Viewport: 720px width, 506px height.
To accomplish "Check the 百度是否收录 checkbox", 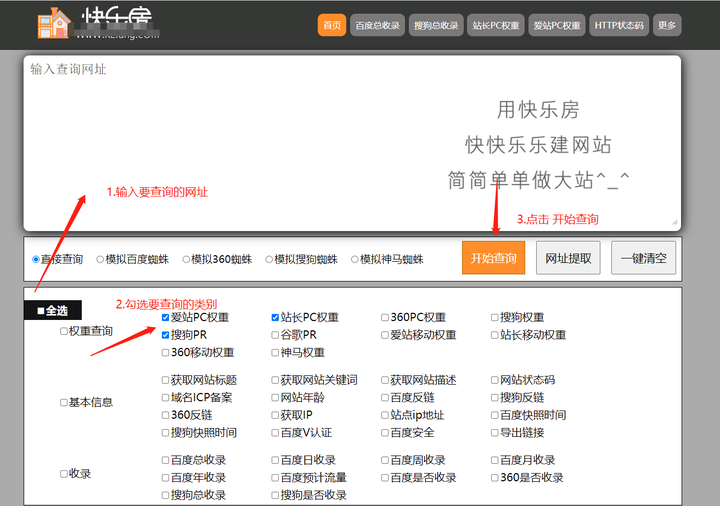I will tap(385, 478).
